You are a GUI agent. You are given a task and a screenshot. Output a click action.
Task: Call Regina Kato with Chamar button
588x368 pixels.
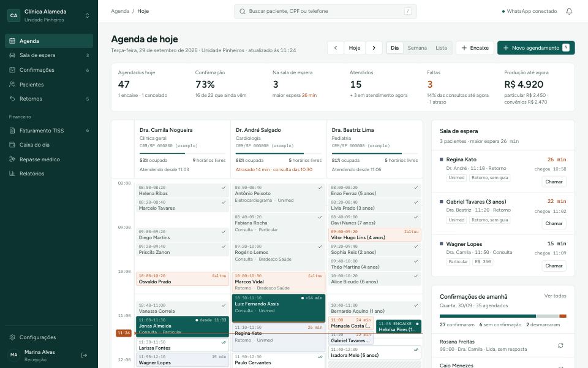pos(554,182)
